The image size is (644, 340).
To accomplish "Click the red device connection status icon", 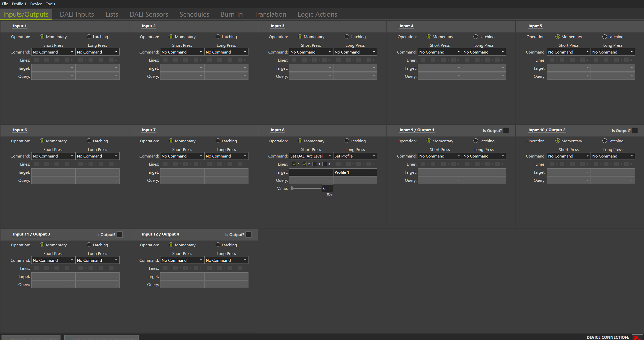I will [637, 337].
